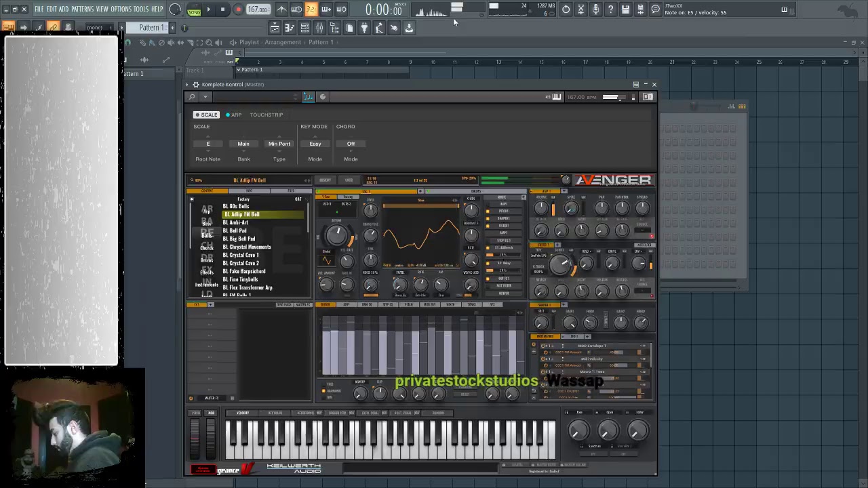Open the chat speech bubble icon
This screenshot has height=488, width=868.
pos(655,9)
